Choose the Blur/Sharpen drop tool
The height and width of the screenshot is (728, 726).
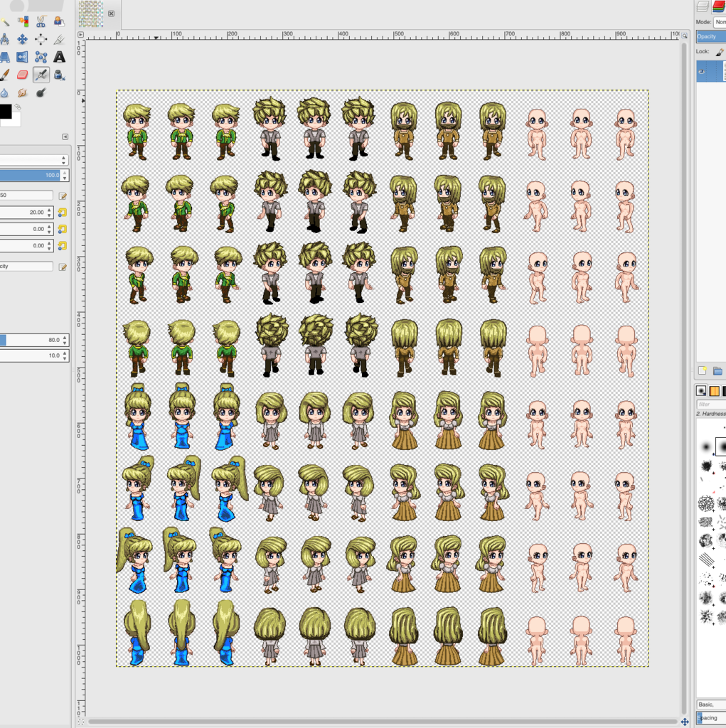coord(5,92)
